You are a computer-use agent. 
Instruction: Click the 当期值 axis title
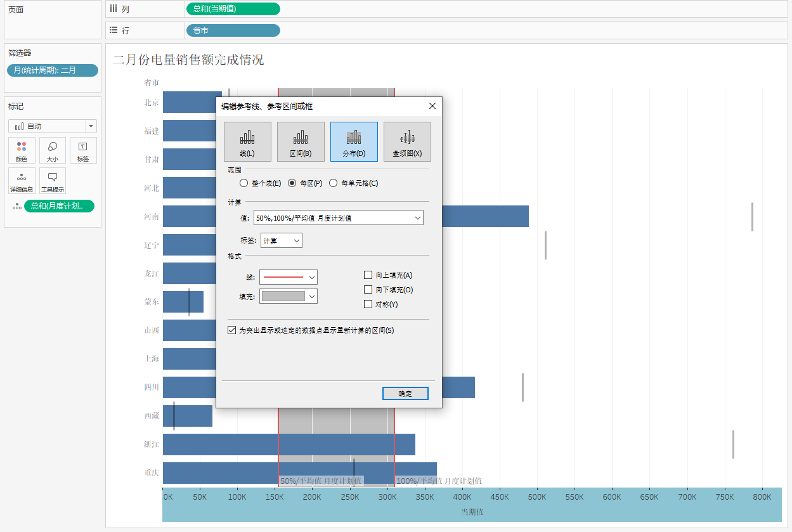click(472, 511)
